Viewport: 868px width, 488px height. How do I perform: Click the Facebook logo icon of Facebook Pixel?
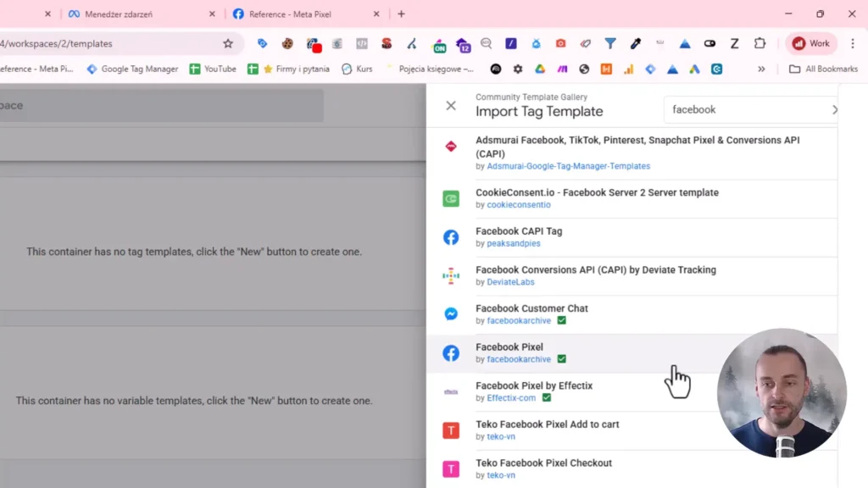tap(451, 353)
